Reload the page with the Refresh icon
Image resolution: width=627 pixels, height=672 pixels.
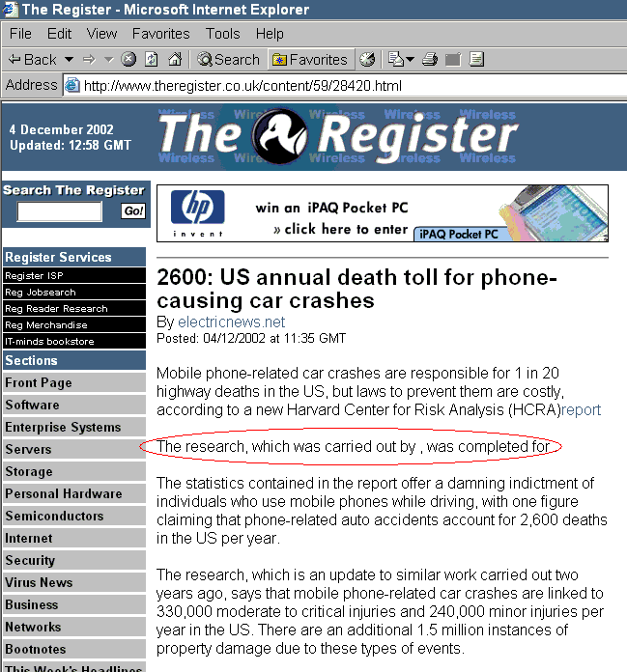151,59
